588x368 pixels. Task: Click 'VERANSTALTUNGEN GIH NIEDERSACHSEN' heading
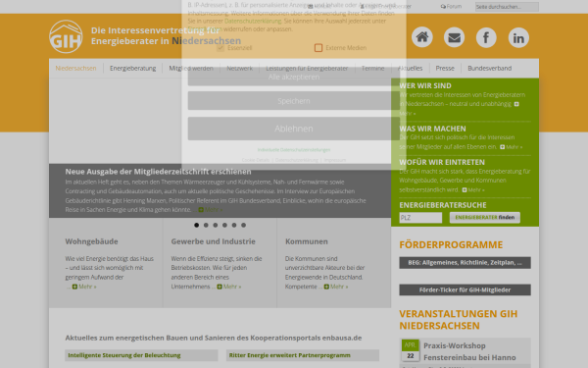[x=459, y=320]
